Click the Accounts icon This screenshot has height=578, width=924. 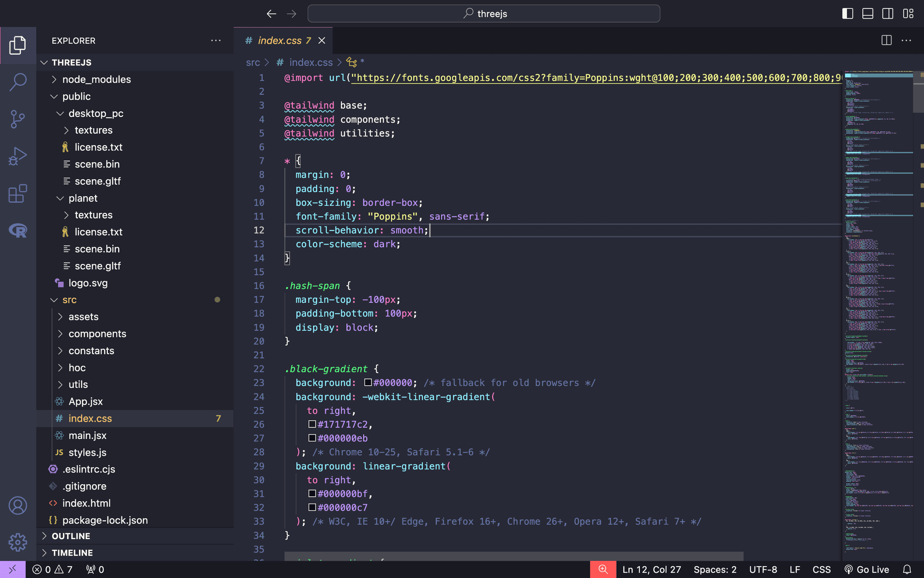coord(18,505)
